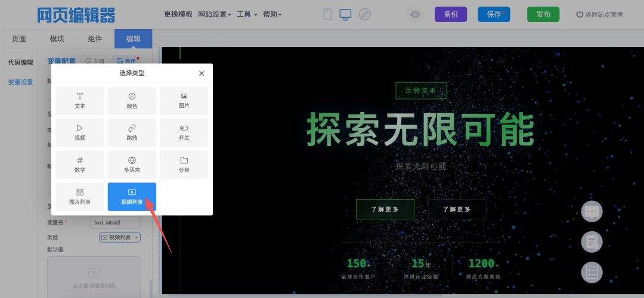The height and width of the screenshot is (298, 644).
Task: Open the mini-program preview icon
Action: click(x=365, y=14)
